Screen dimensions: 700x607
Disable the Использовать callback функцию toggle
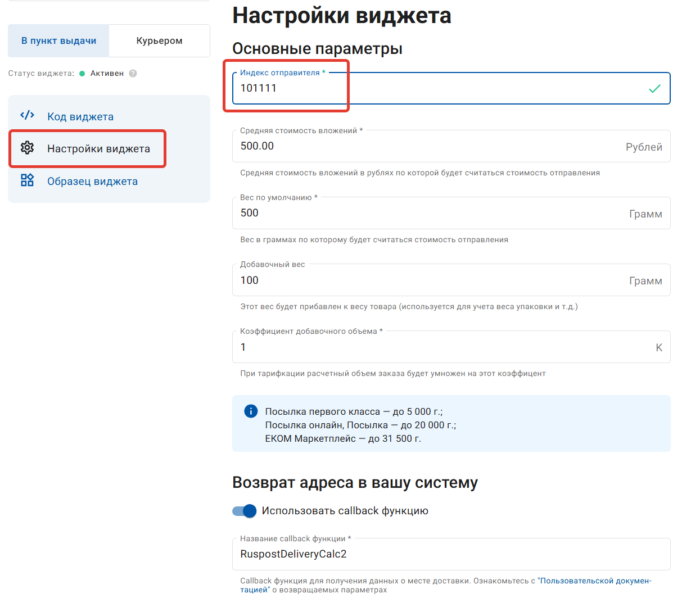point(243,511)
